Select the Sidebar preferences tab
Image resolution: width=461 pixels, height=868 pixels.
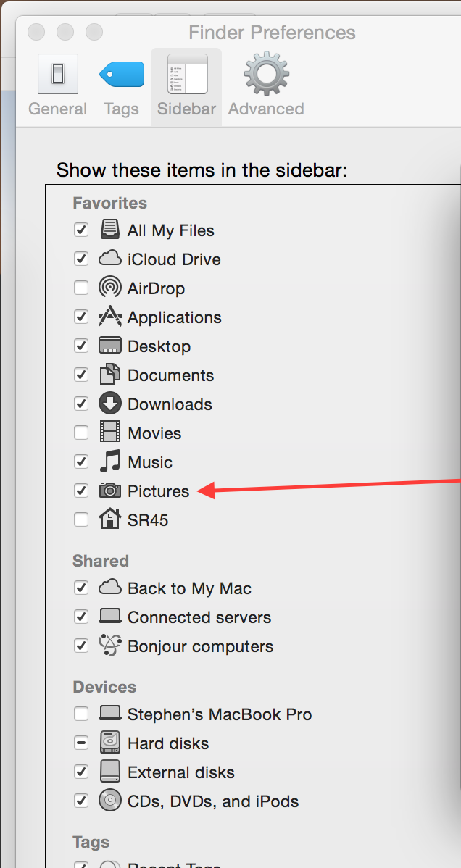(187, 85)
